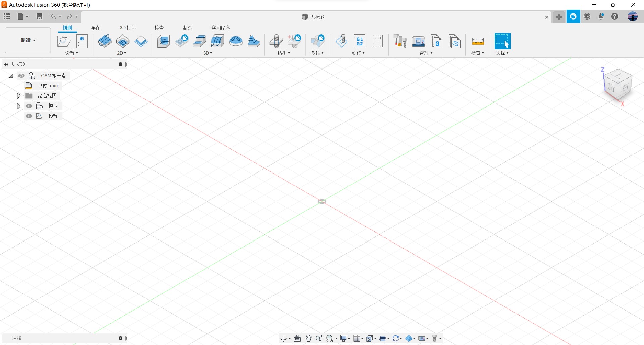
Task: Click the Undo arrow
Action: click(x=53, y=16)
